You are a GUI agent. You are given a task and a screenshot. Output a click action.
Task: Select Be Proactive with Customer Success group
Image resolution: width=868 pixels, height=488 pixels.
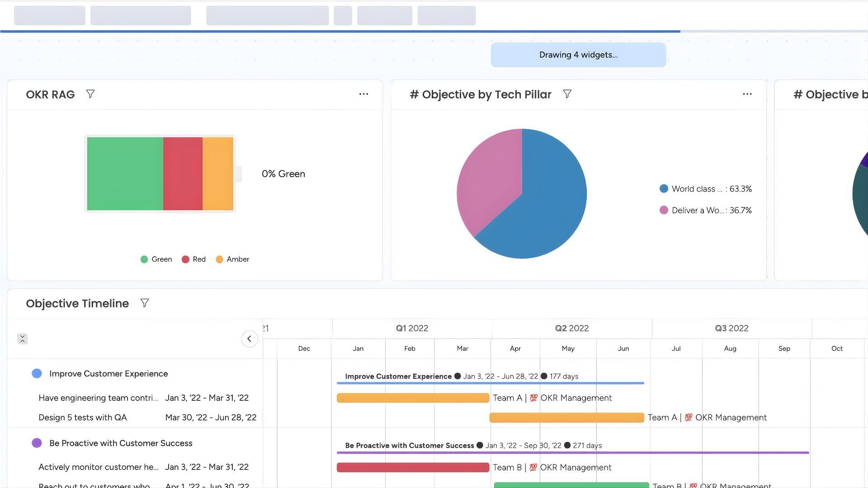coord(120,443)
